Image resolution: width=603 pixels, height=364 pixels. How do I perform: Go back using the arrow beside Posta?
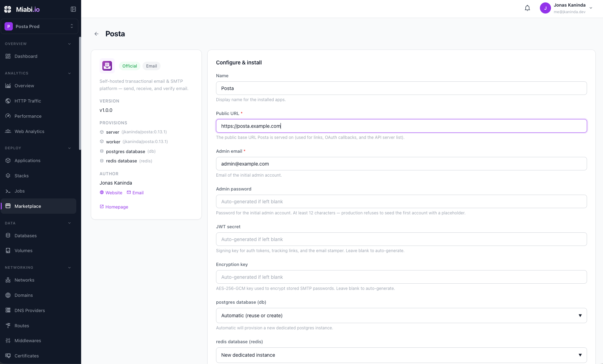coord(96,34)
